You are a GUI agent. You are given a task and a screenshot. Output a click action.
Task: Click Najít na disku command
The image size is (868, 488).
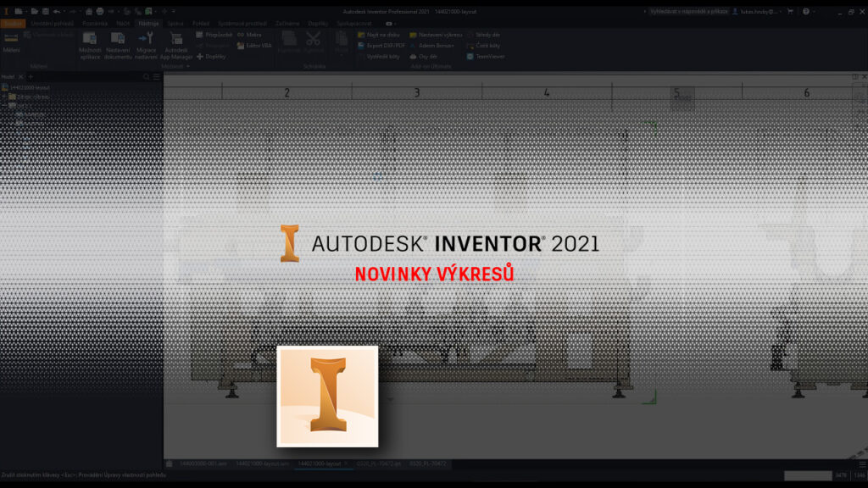coord(379,35)
